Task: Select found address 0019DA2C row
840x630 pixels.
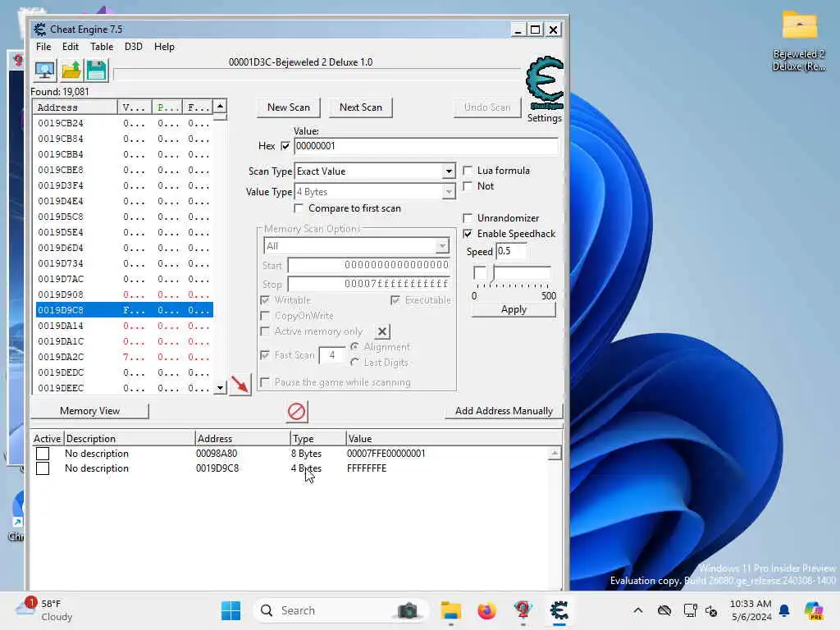Action: click(125, 357)
